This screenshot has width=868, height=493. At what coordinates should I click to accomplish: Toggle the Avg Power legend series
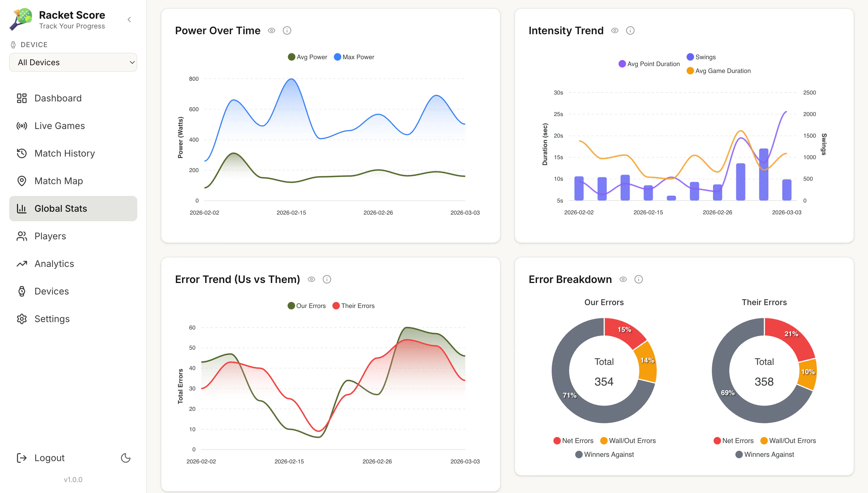click(x=307, y=57)
